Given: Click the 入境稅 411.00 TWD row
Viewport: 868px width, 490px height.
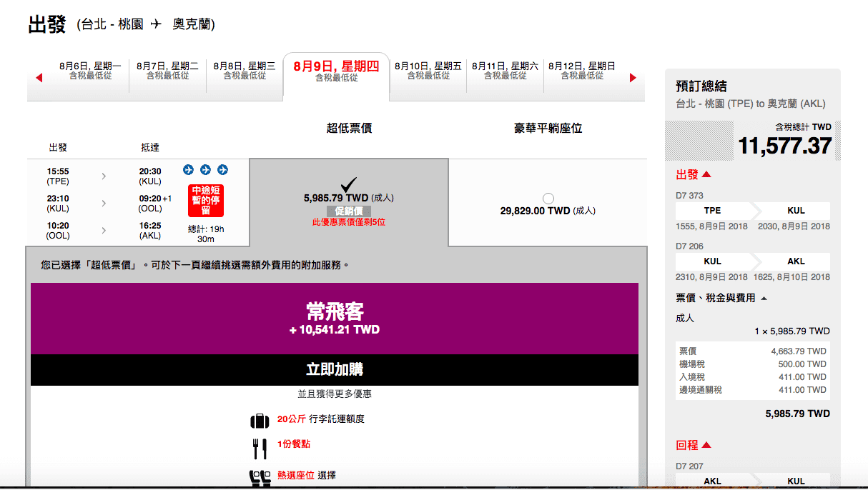Looking at the screenshot, I should (x=752, y=377).
